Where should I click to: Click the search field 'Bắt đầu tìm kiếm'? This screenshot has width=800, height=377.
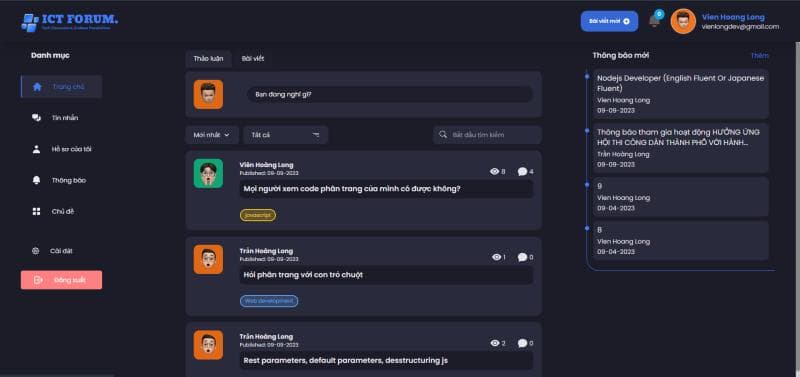487,135
